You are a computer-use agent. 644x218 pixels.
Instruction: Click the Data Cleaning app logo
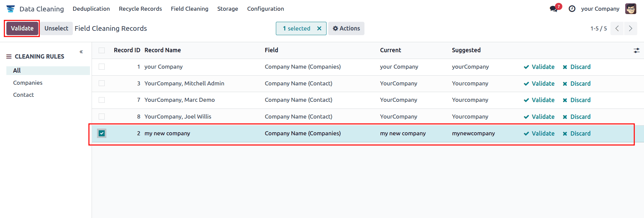point(10,9)
